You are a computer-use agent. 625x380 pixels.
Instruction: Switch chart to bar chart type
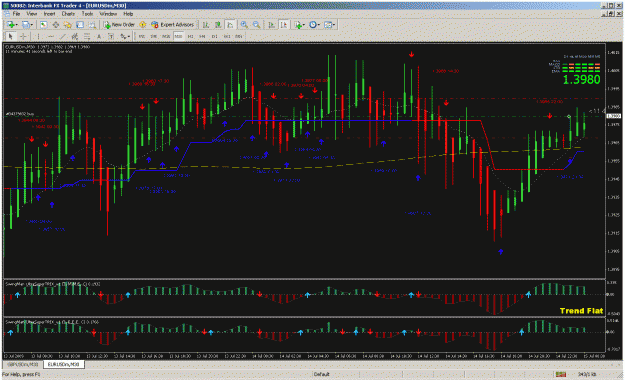coord(206,25)
